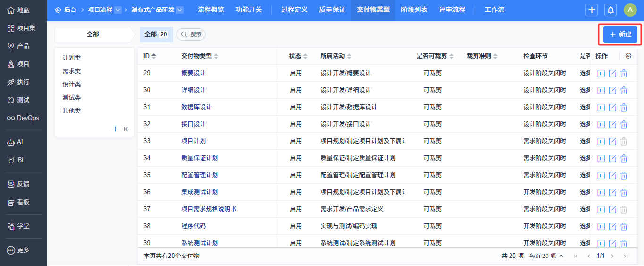The height and width of the screenshot is (266, 644).
Task: Add a new category with plus icon
Action: pos(115,129)
